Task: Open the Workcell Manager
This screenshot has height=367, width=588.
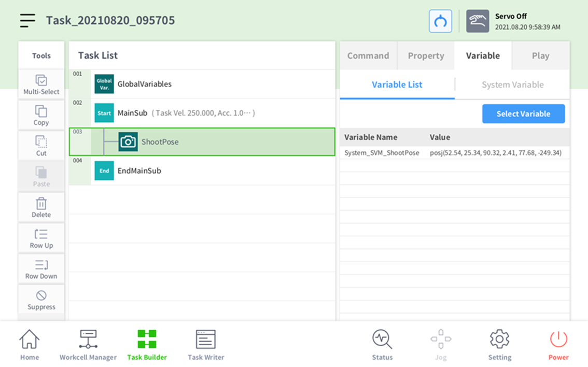Action: tap(88, 345)
